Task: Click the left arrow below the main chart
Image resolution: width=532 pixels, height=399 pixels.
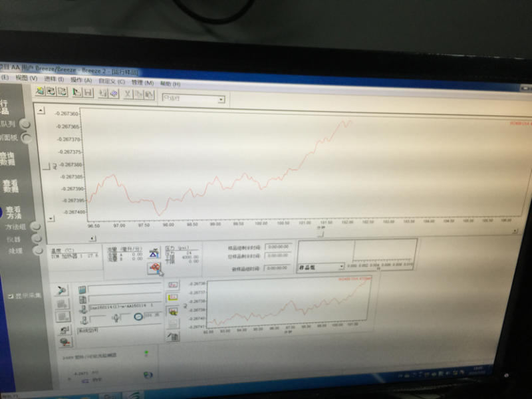Action: pyautogui.click(x=92, y=239)
